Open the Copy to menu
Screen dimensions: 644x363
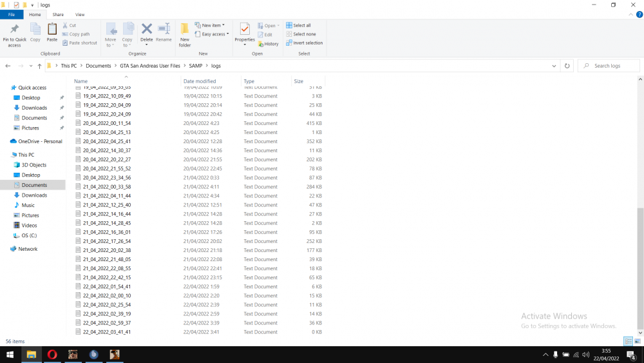point(128,35)
